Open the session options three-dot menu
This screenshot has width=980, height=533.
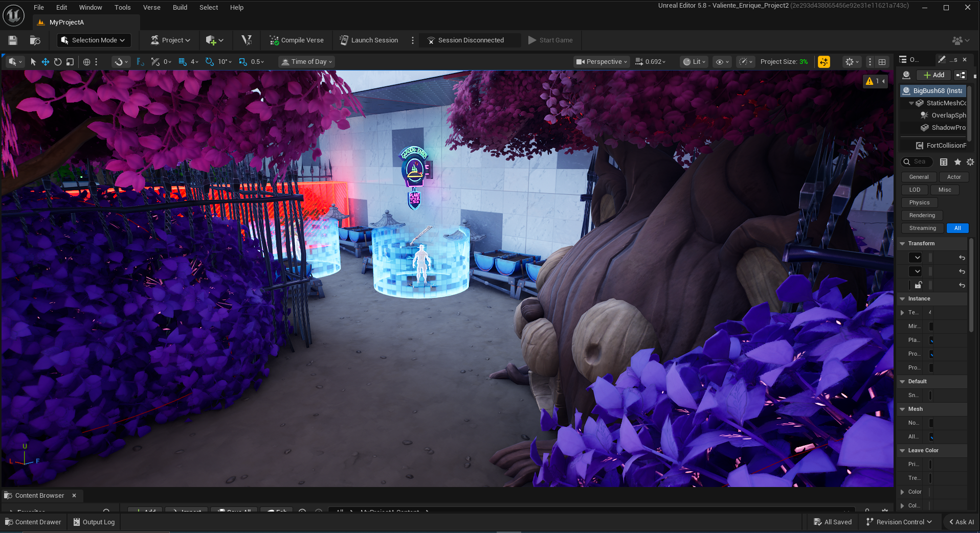pos(413,40)
